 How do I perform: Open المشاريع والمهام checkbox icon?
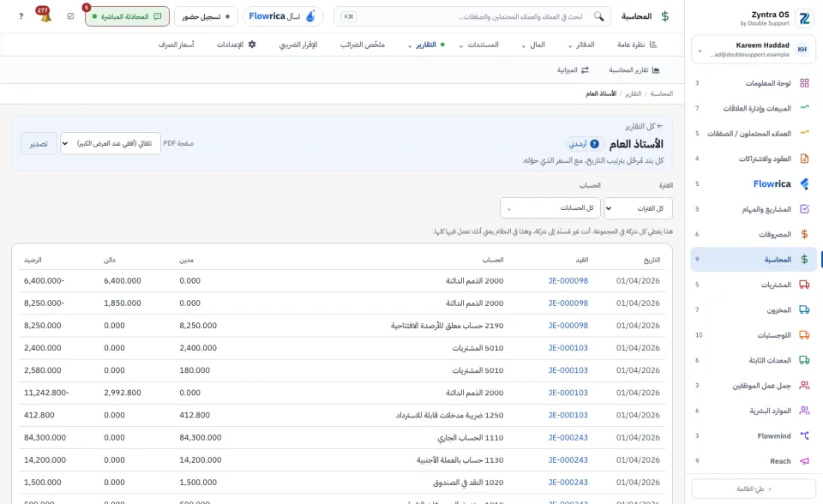click(804, 209)
